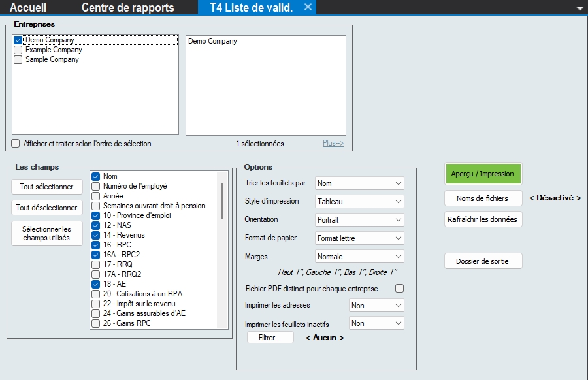The width and height of the screenshot is (588, 380).
Task: Click the fields list vertical scrollbar
Action: (222, 202)
